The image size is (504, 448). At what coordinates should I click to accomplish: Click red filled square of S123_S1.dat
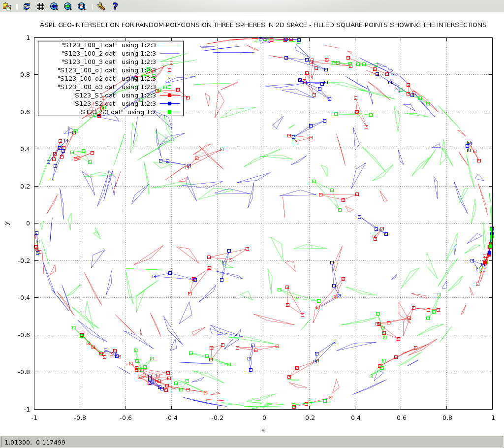coord(169,95)
